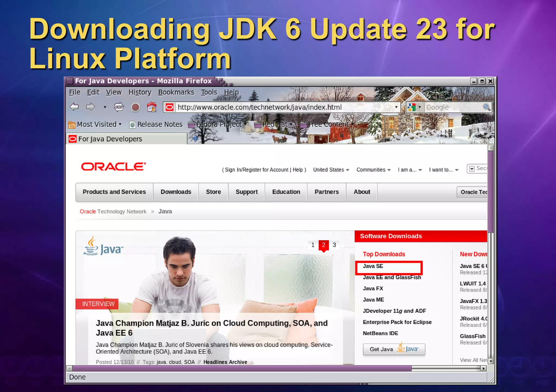Open the View menu
The image size is (556, 392).
[x=114, y=92]
